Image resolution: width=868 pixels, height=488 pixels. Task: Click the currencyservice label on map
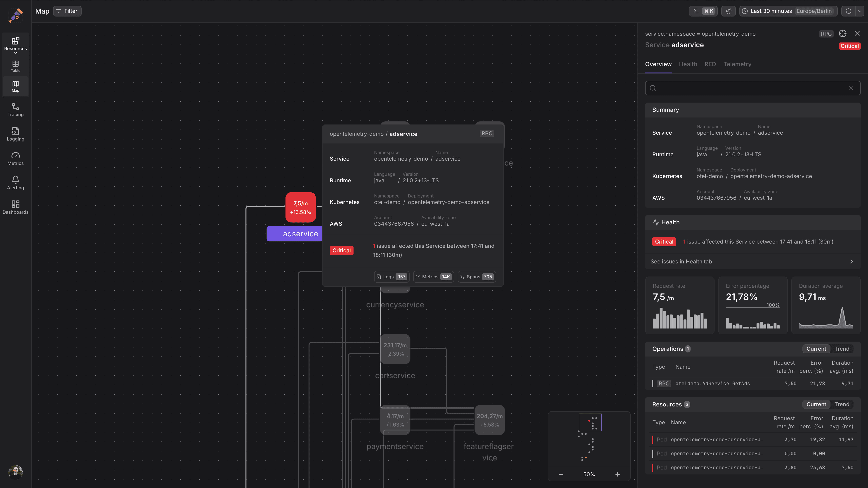[395, 305]
